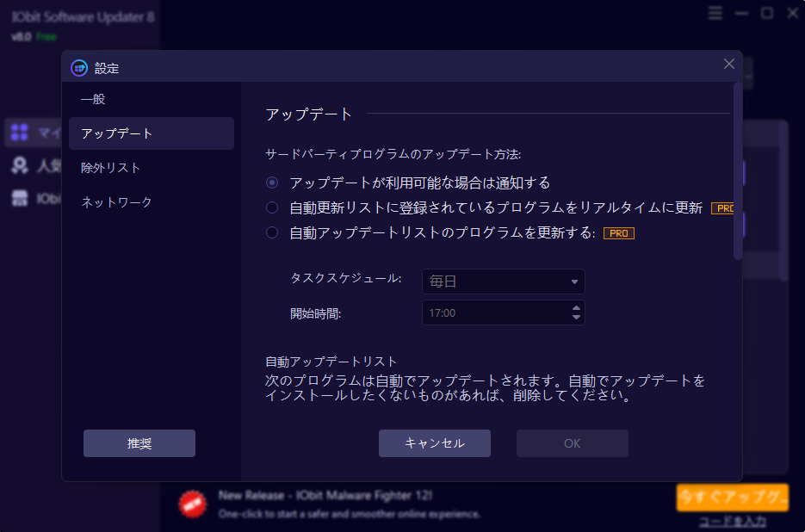Click the OK button in settings dialog
The width and height of the screenshot is (805, 532).
pyautogui.click(x=572, y=443)
